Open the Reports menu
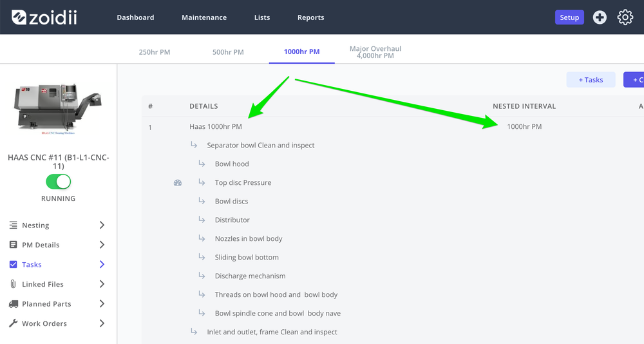Screen dimensions: 644x344 point(311,17)
